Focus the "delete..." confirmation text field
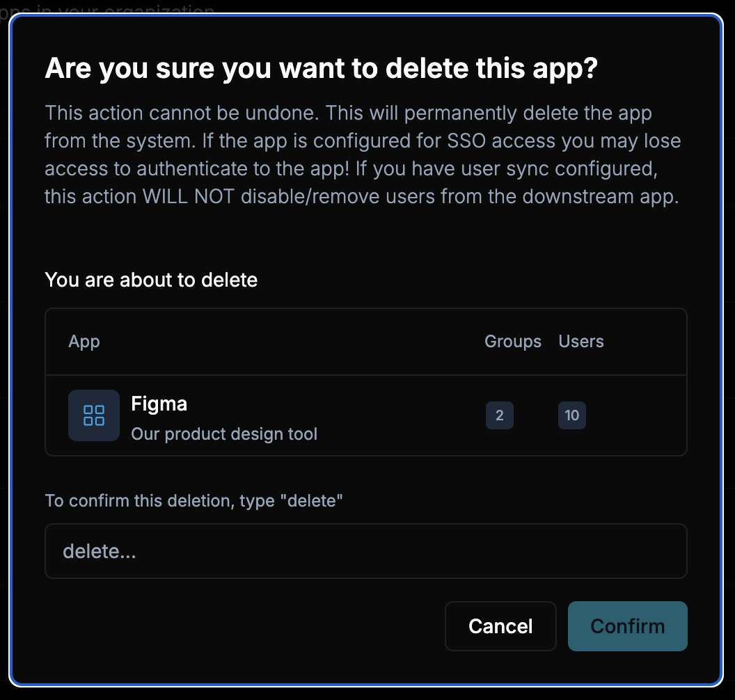This screenshot has width=735, height=700. click(366, 551)
